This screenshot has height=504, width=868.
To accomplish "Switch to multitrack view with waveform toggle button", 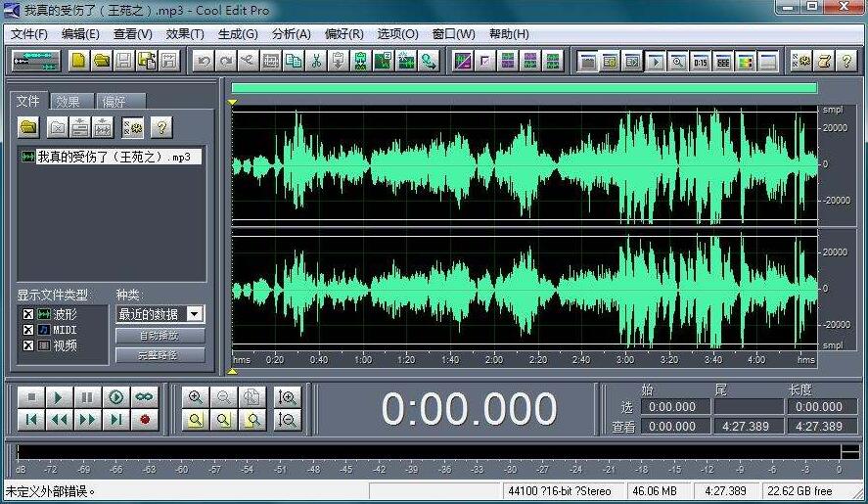I will pos(36,61).
